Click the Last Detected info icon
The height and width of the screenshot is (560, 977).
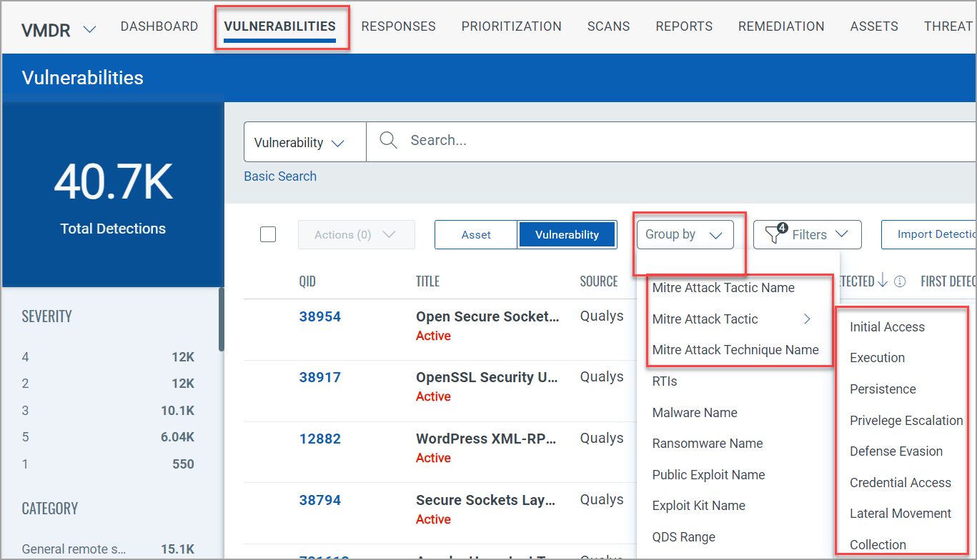[x=900, y=281]
